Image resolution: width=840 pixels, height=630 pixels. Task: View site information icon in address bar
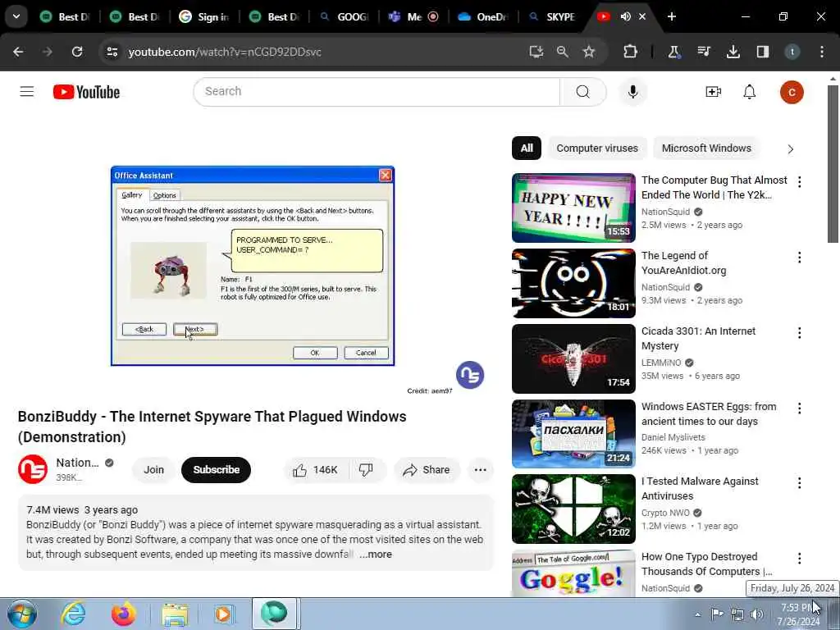tap(112, 52)
